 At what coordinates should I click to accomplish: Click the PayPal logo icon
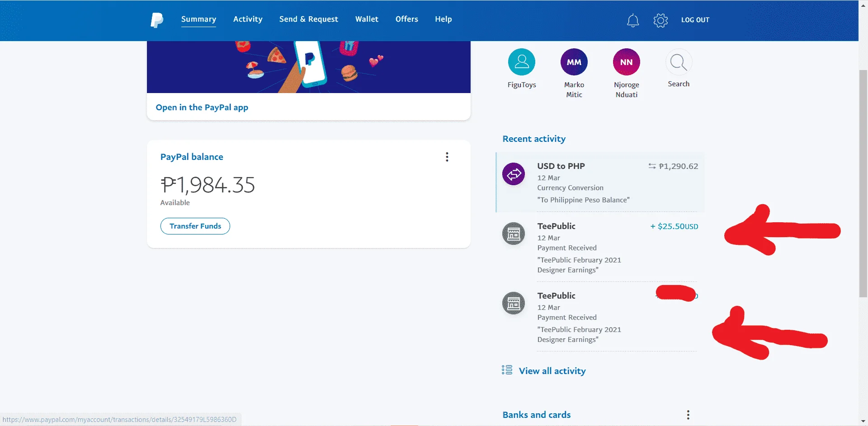click(157, 20)
